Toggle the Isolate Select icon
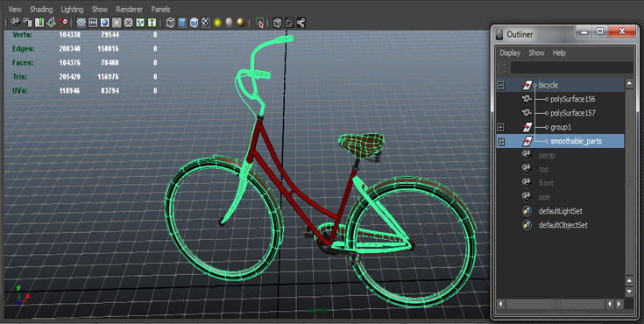This screenshot has width=644, height=324. pyautogui.click(x=259, y=23)
